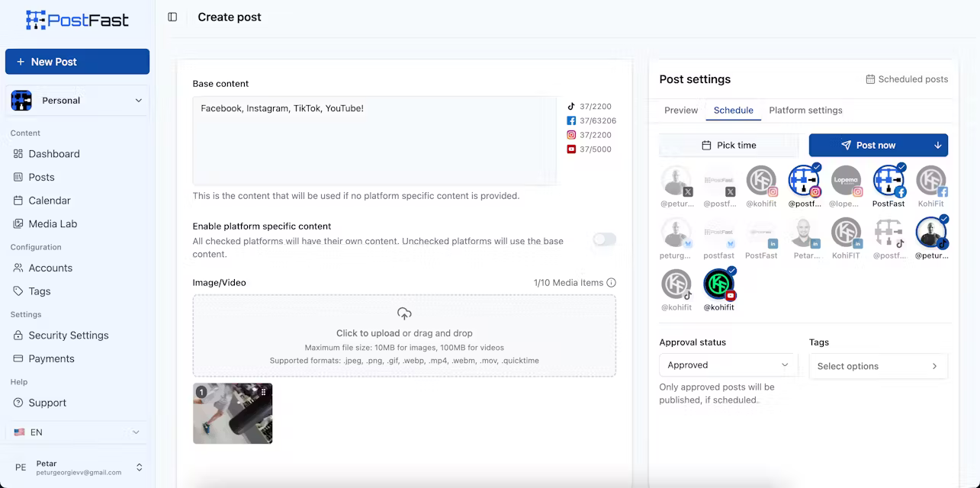Image resolution: width=980 pixels, height=488 pixels.
Task: Select the TikTok @petur account avatar
Action: point(931,233)
